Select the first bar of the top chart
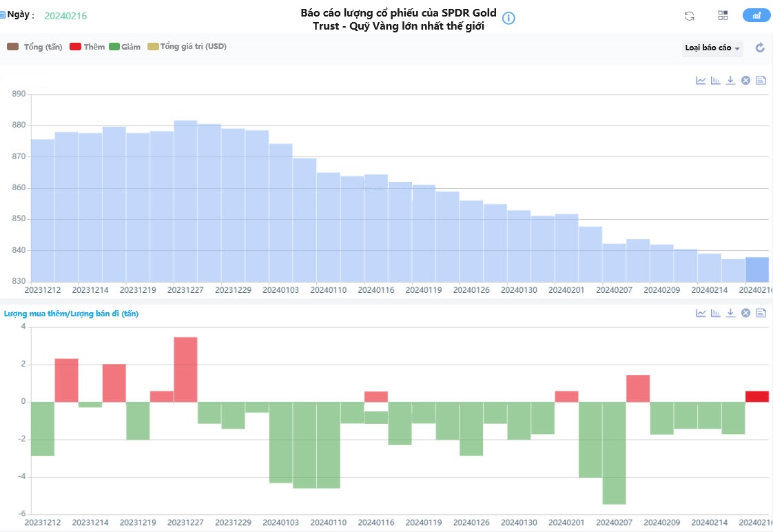773x532 pixels. 43,211
